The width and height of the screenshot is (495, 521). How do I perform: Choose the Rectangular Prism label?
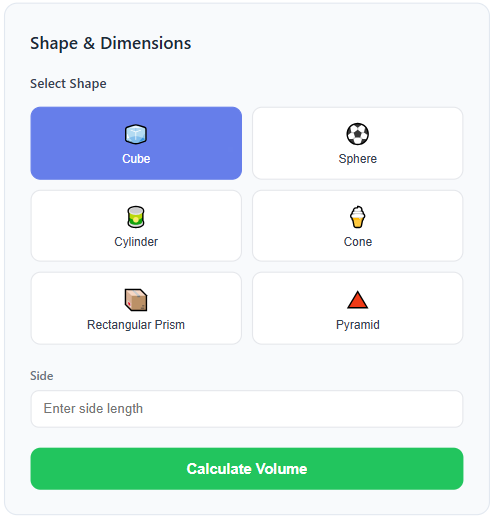pos(136,325)
